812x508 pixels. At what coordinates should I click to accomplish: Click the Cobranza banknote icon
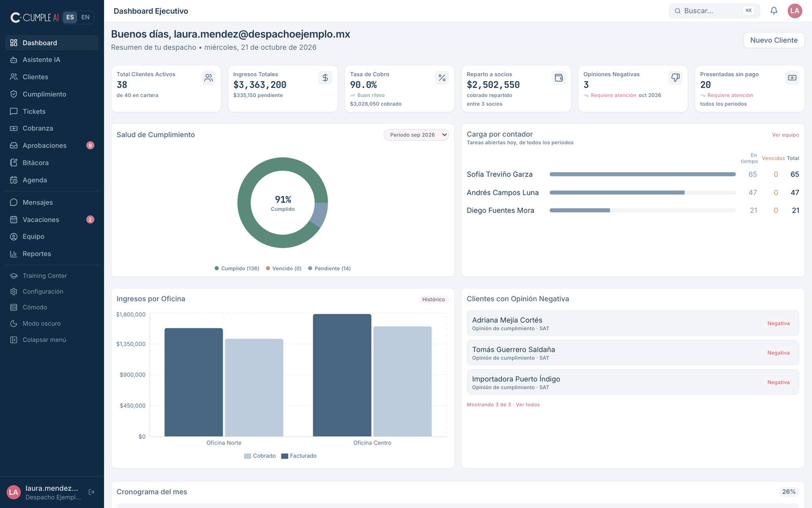14,129
